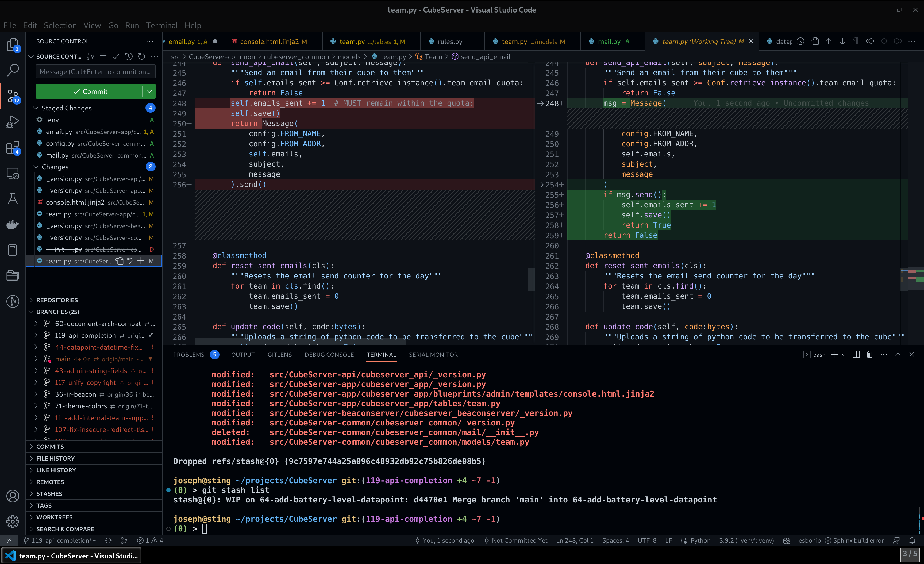The height and width of the screenshot is (564, 924).
Task: Expand the COMMITS section
Action: [50, 446]
